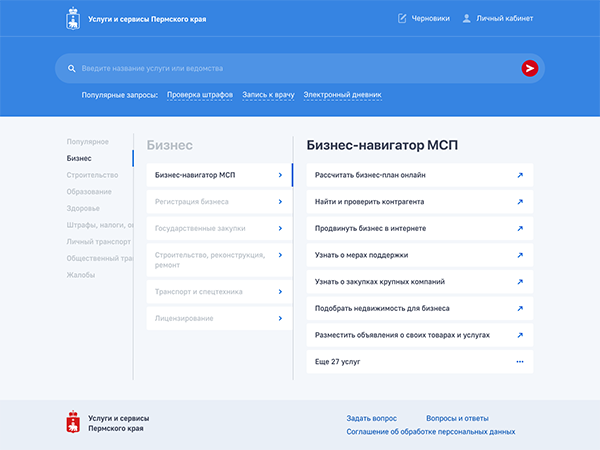Expand Государственные закупки category chevron
Screen dimensions: 600x450
280,228
